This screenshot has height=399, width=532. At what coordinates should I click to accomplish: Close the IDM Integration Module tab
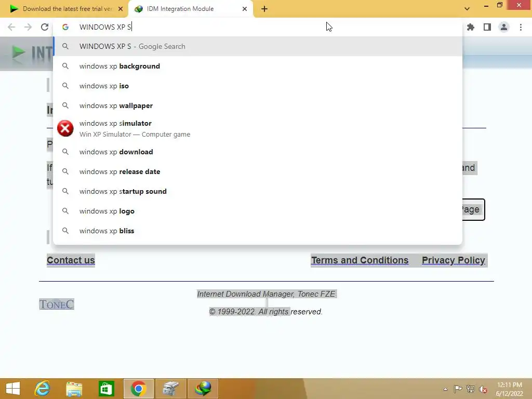[245, 9]
